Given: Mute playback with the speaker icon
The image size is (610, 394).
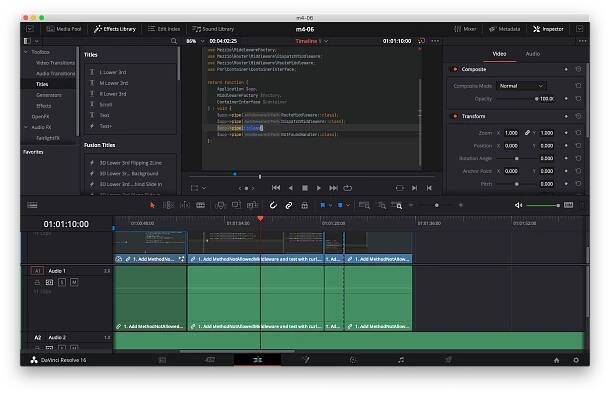Looking at the screenshot, I should [x=518, y=205].
